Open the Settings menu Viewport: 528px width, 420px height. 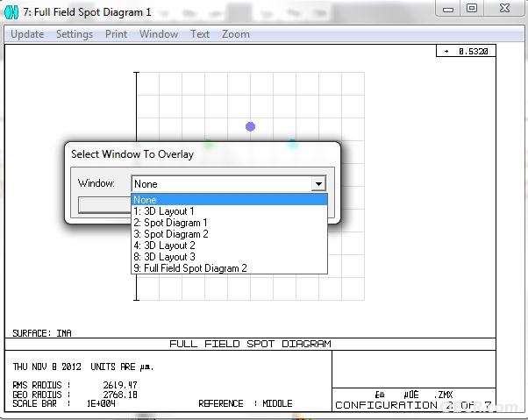tap(75, 34)
